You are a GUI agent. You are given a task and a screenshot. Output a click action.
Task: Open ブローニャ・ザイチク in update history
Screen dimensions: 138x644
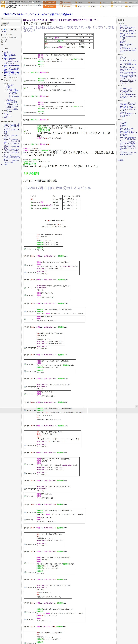click(126, 83)
